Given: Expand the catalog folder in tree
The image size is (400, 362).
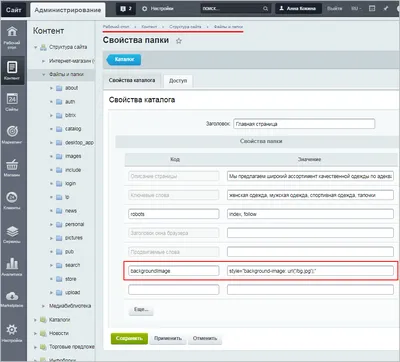Looking at the screenshot, I should tap(51, 129).
